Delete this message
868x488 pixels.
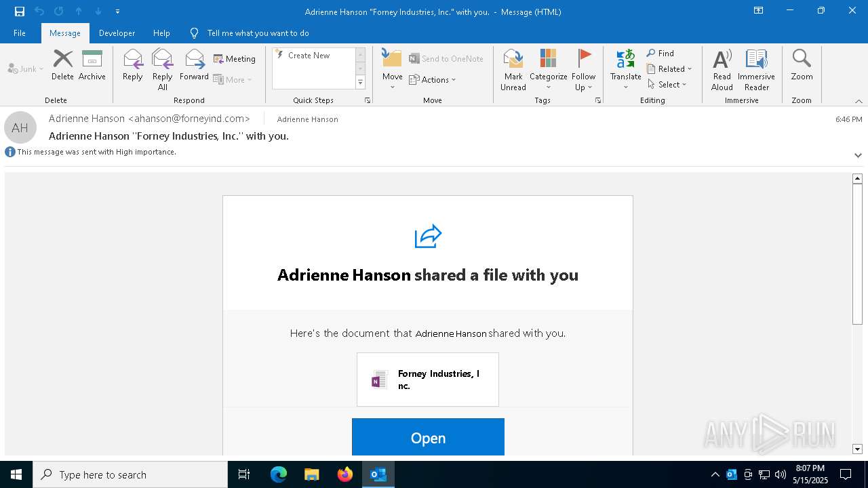pyautogui.click(x=62, y=65)
